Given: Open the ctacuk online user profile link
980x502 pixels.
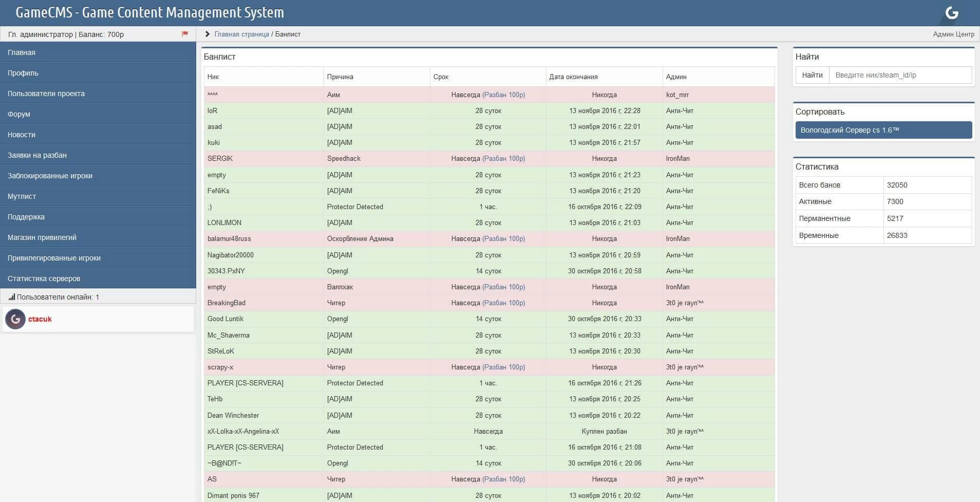Looking at the screenshot, I should pos(40,319).
